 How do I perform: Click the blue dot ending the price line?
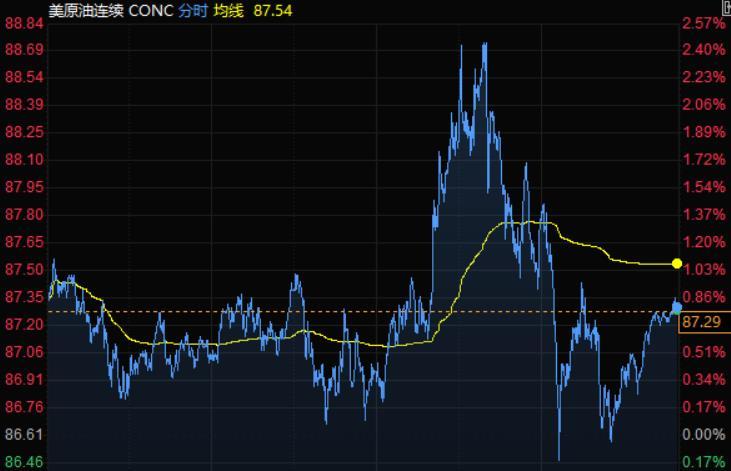point(676,306)
